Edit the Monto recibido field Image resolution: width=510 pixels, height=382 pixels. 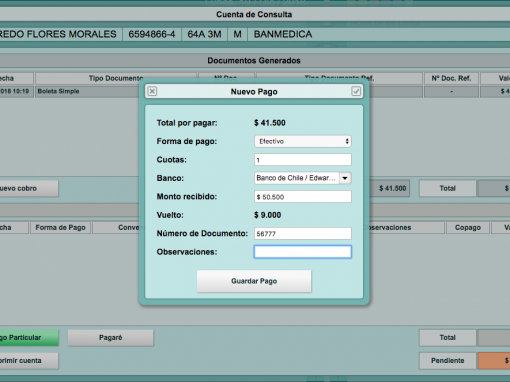click(303, 197)
